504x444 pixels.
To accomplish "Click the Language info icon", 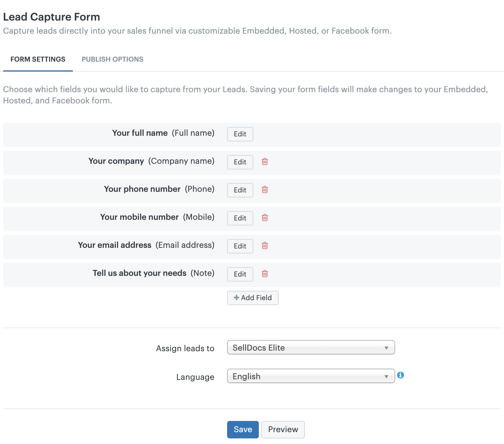I will pyautogui.click(x=401, y=375).
